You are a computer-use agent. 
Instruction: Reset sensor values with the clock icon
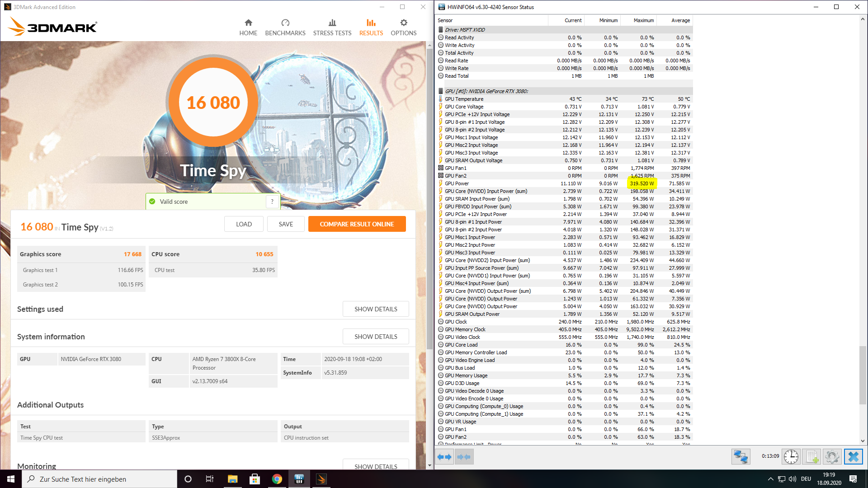tap(791, 457)
